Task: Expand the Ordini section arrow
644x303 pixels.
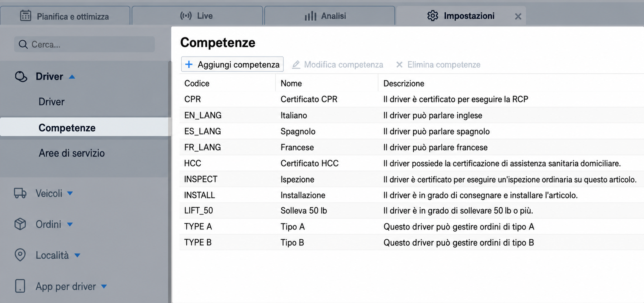Action: (x=70, y=224)
